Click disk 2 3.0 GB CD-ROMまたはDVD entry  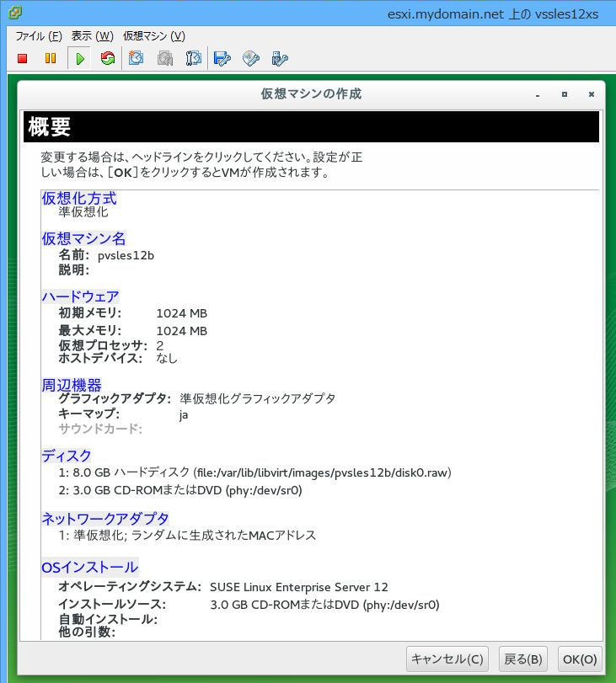click(x=180, y=490)
